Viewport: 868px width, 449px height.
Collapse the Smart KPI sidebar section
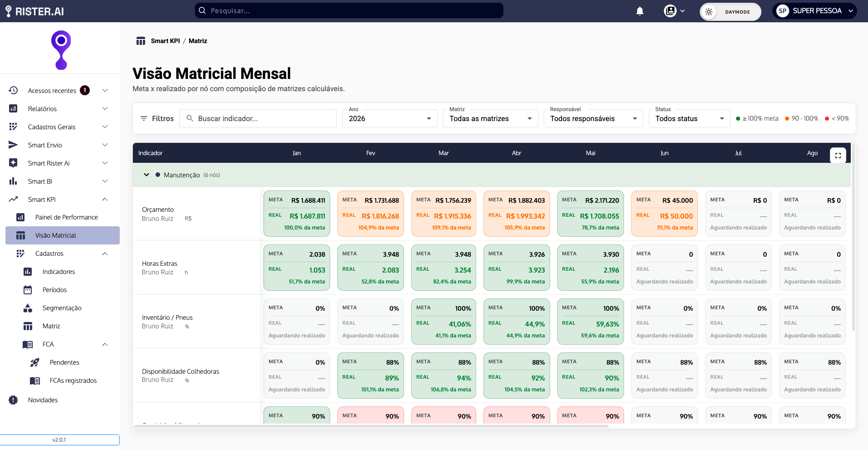click(x=105, y=199)
